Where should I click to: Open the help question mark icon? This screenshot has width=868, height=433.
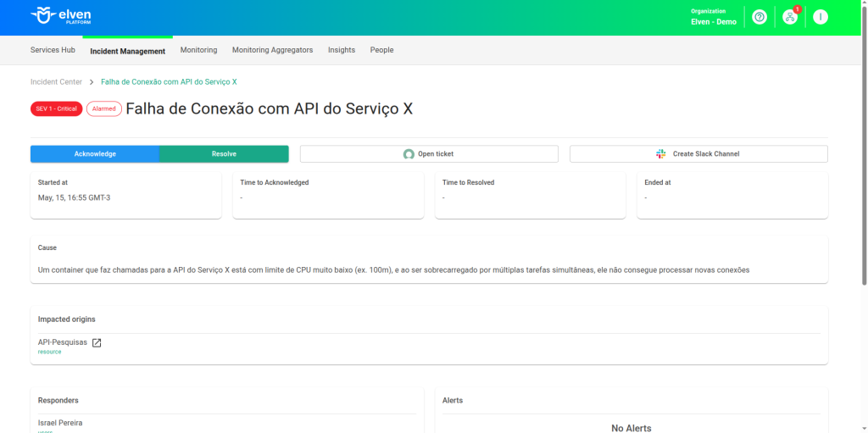[759, 17]
